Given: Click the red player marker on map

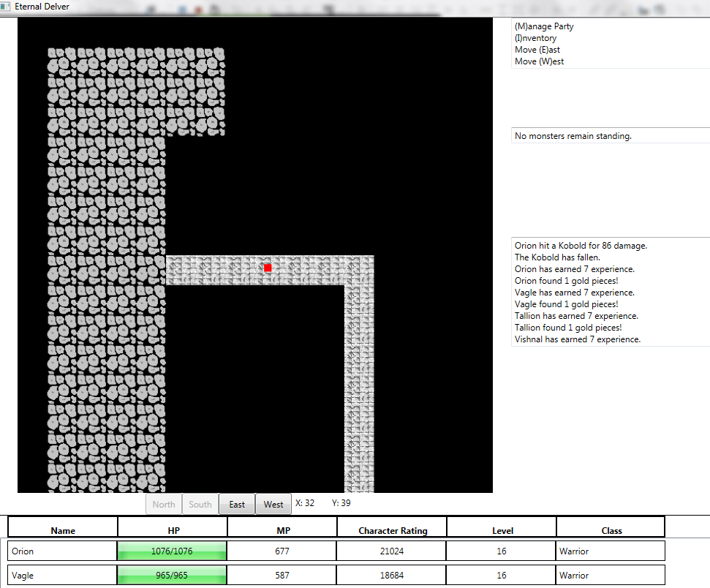Looking at the screenshot, I should [268, 268].
